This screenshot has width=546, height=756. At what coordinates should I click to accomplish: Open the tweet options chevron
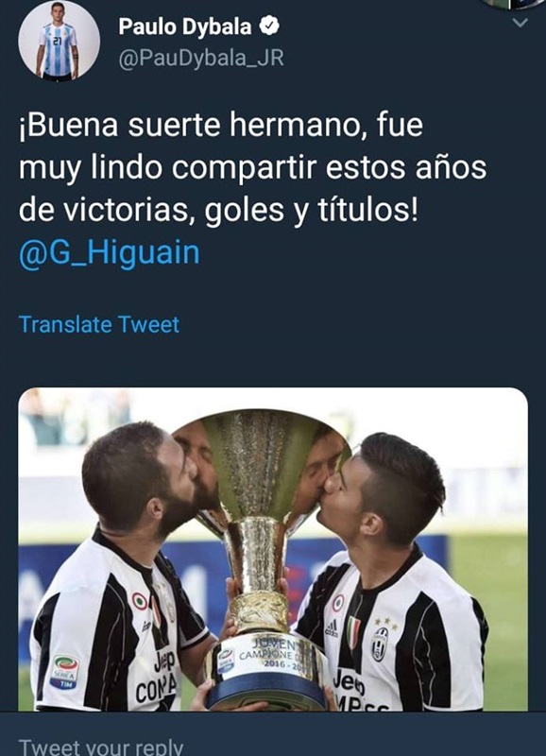tap(520, 22)
